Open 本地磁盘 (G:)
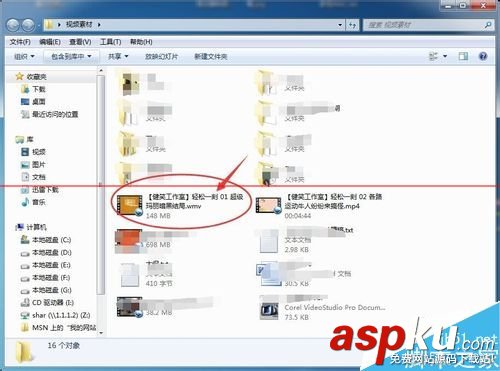Viewport: 500px width, 371px height. 46,290
